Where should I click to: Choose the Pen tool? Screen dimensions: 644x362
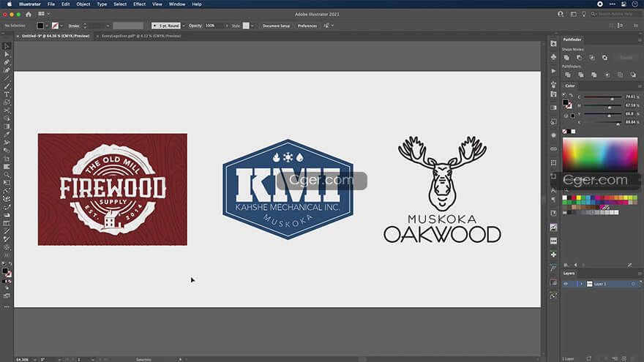click(x=7, y=62)
